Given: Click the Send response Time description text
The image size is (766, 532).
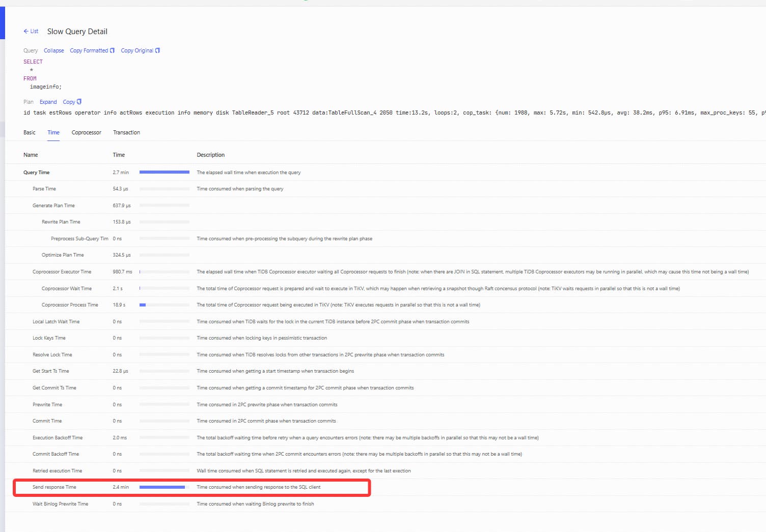Looking at the screenshot, I should pos(259,487).
